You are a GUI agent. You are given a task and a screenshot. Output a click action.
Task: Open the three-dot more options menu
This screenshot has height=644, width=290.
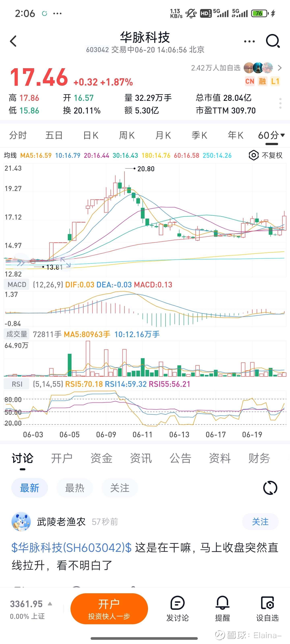(x=249, y=41)
